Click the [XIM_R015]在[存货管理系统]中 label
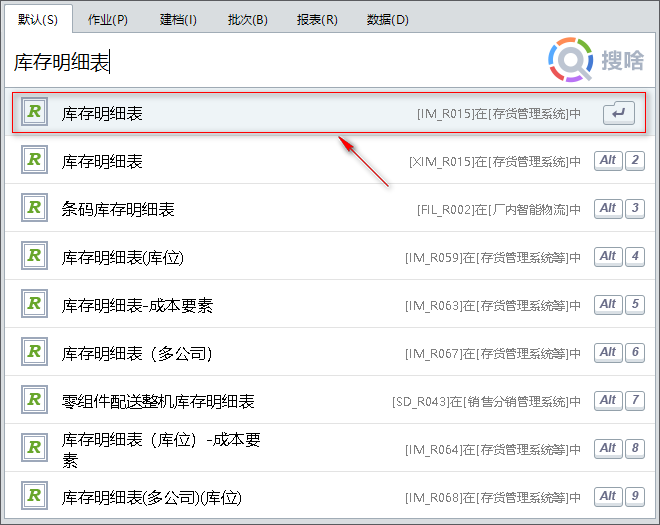This screenshot has height=525, width=660. point(495,161)
